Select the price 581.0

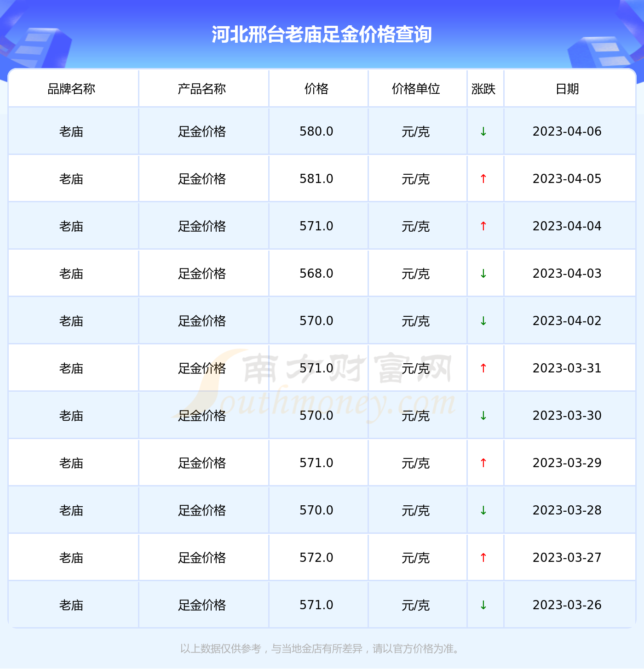point(316,179)
